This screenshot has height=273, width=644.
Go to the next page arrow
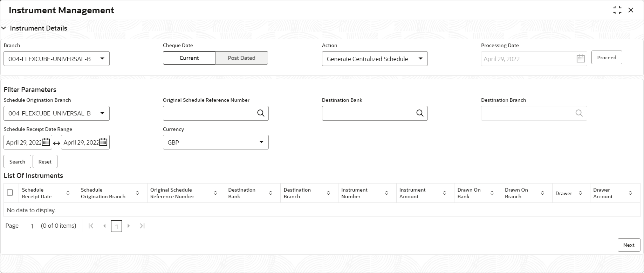pos(129,226)
